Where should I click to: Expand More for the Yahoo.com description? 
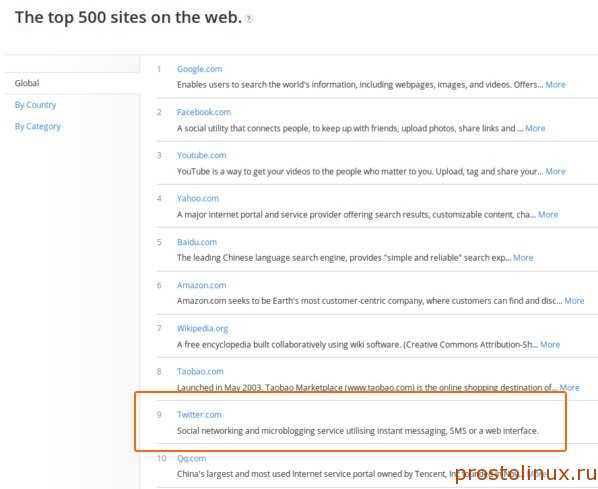(548, 214)
